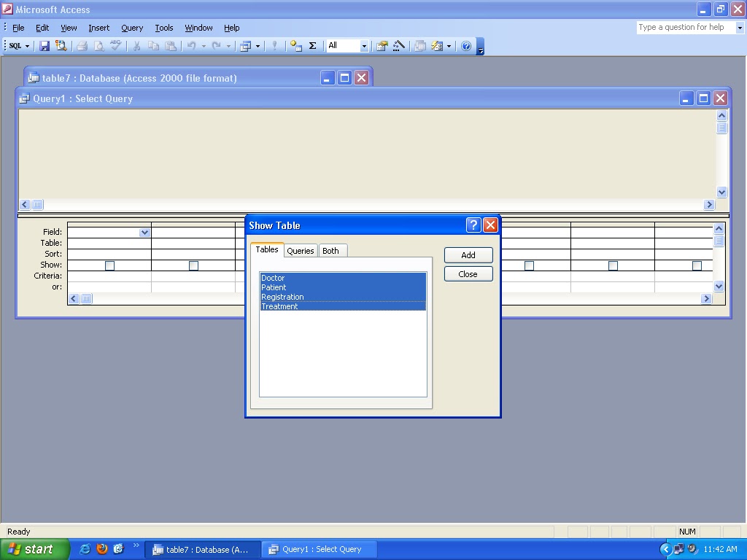Screen dimensions: 747x560
Task: Tick Show checkbox in second grid column
Action: (193, 265)
